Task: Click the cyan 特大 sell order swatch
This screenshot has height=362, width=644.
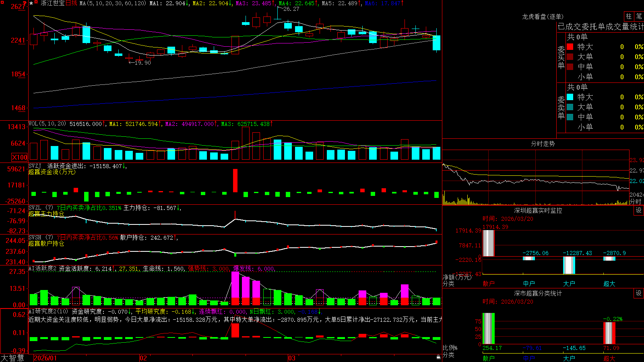Action: coord(570,97)
